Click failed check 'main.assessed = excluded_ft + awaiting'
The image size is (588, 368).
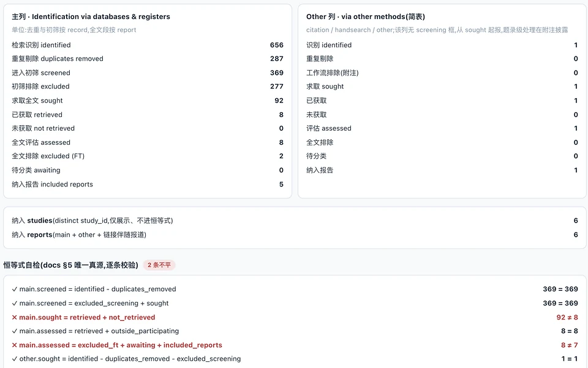(x=116, y=345)
